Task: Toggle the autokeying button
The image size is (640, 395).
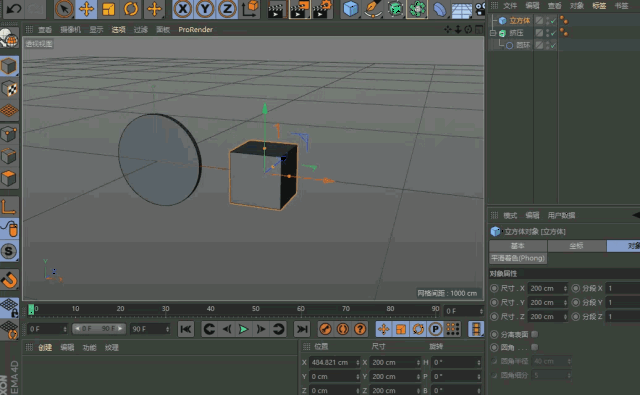Action: [x=343, y=329]
